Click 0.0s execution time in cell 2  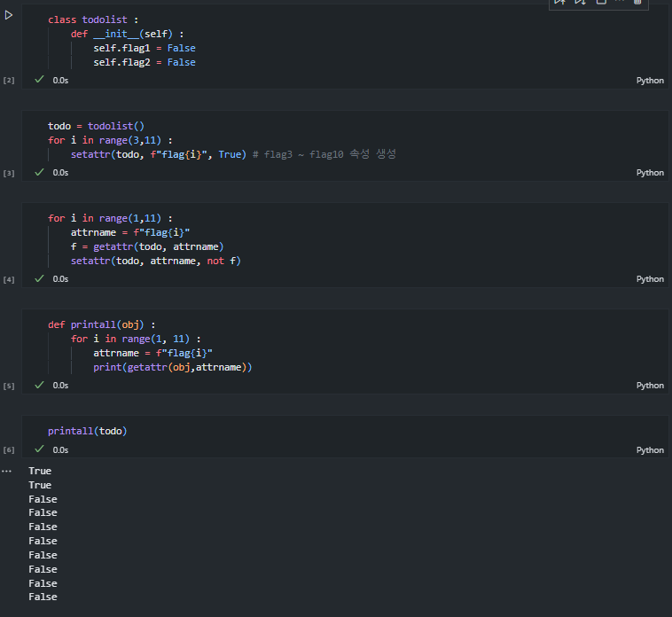(x=60, y=81)
